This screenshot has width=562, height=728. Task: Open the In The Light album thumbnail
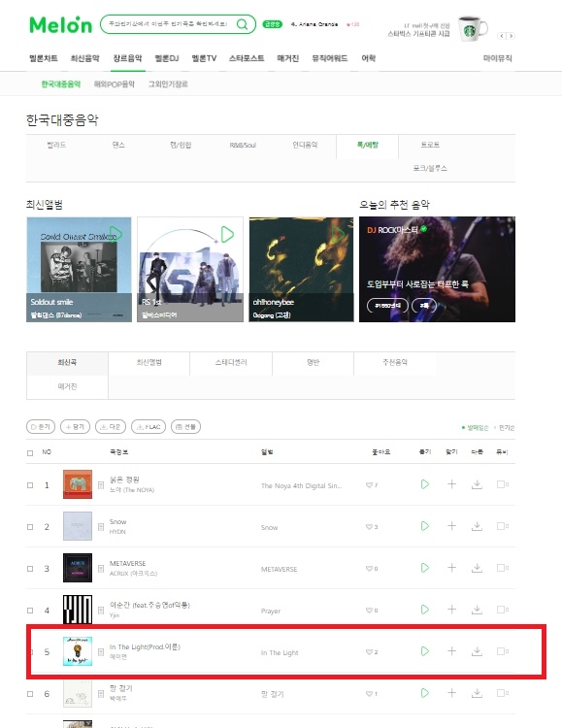[78, 651]
